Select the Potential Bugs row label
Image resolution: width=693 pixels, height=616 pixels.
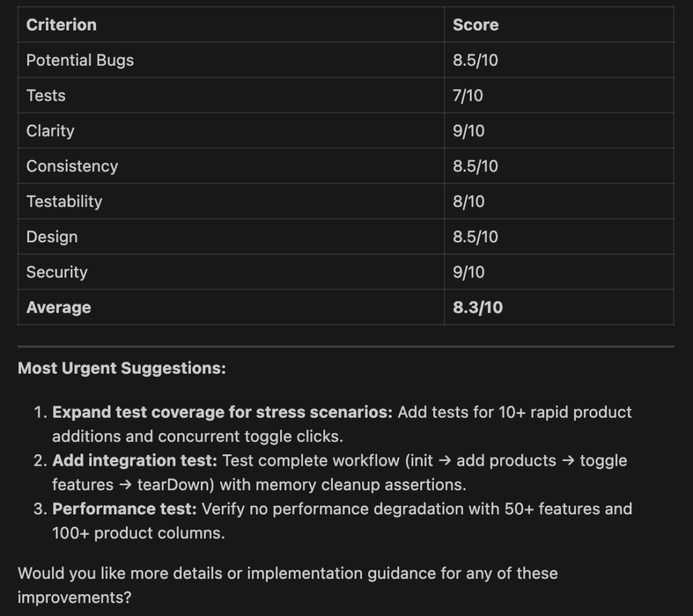coord(80,60)
